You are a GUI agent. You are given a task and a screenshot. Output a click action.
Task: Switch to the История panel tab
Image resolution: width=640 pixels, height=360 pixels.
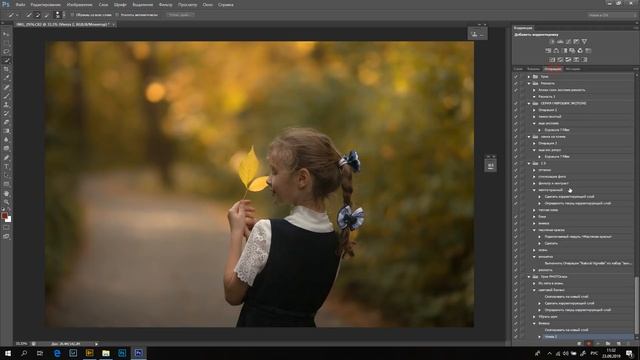pos(573,69)
